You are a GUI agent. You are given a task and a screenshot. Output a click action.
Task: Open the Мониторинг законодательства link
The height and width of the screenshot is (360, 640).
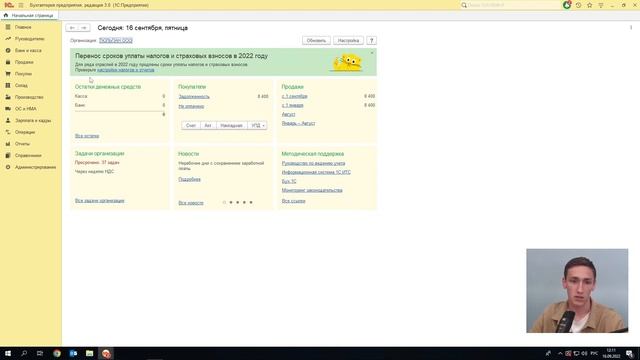pyautogui.click(x=312, y=190)
